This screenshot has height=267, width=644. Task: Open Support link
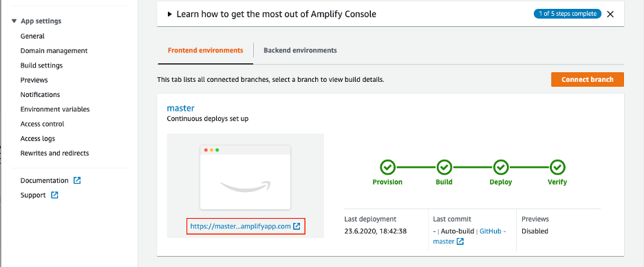[x=33, y=195]
